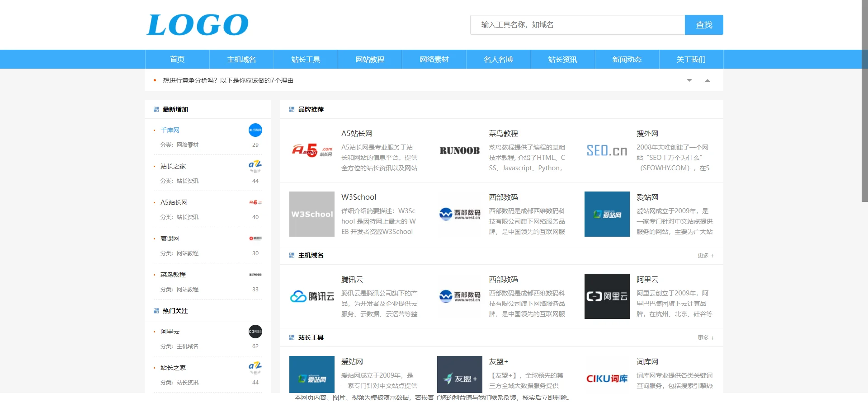Click 西部数码 logo in 主机域名 section

click(x=460, y=296)
